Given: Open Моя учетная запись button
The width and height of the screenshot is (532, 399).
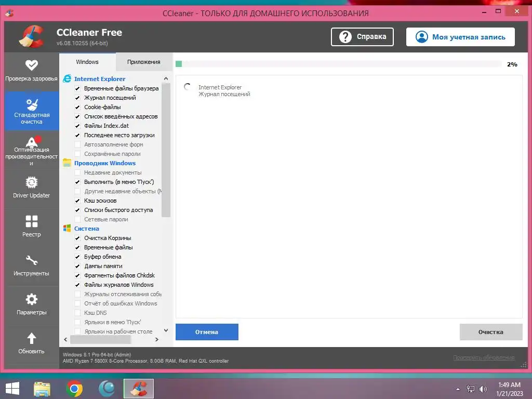Looking at the screenshot, I should (x=460, y=37).
